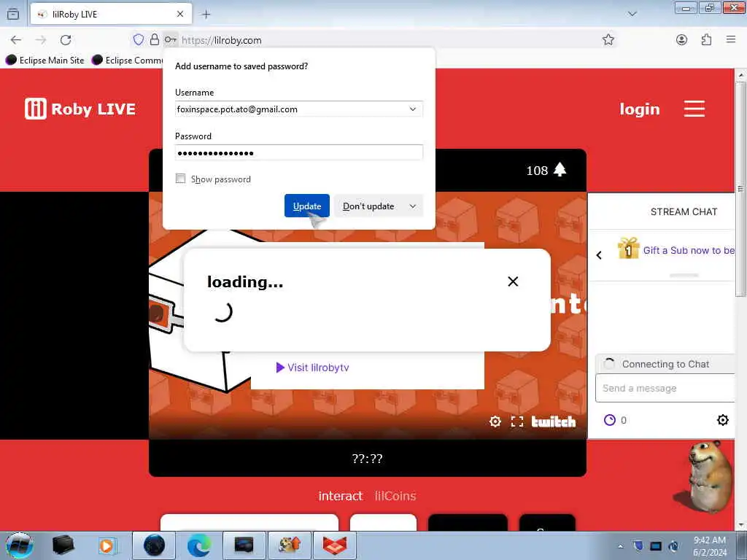
Task: Click the Roby LIVE site logo
Action: coord(80,109)
